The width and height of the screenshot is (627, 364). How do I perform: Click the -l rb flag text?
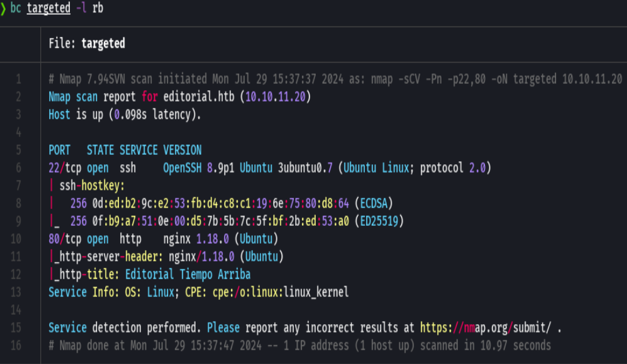click(x=87, y=8)
